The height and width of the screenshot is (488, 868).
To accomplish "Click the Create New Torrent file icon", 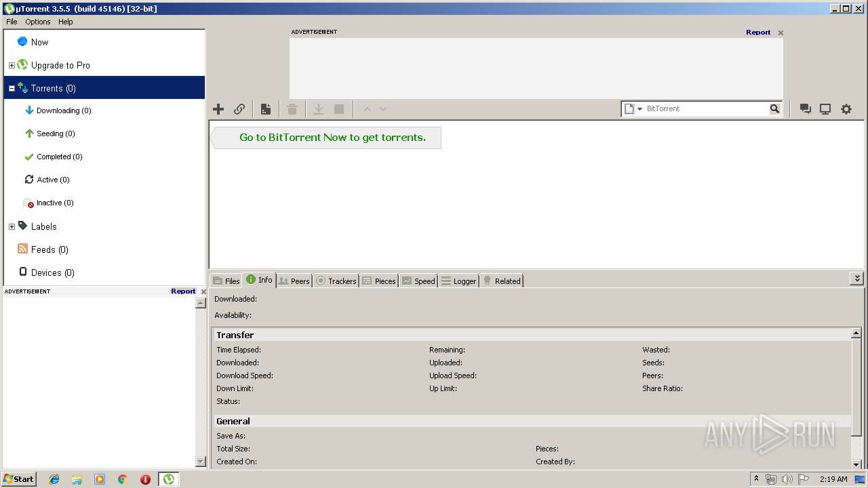I will coord(266,109).
